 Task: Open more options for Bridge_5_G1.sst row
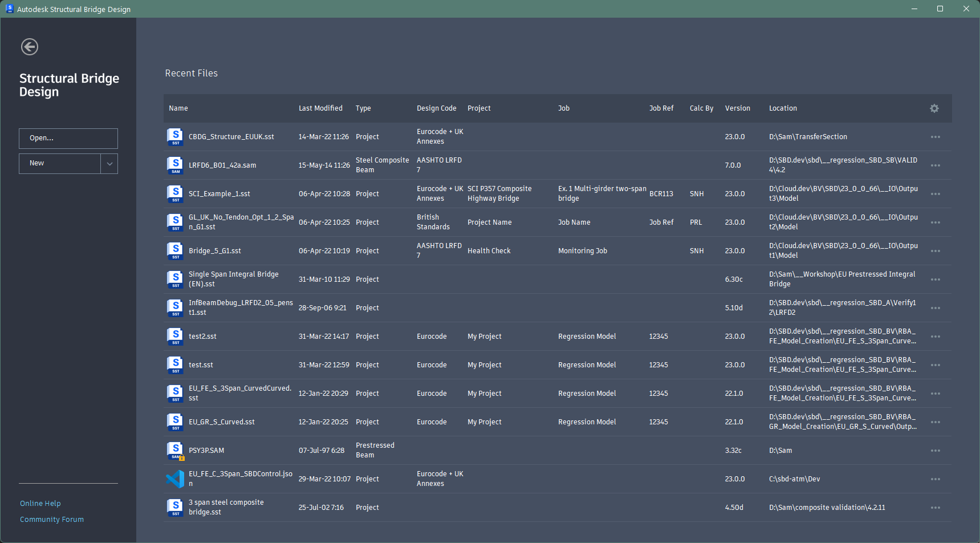pos(936,251)
